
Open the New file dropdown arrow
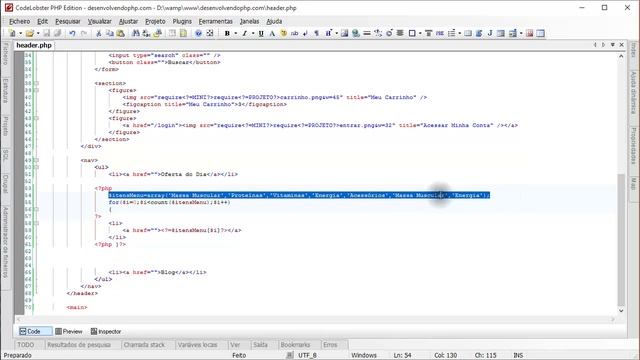point(20,33)
